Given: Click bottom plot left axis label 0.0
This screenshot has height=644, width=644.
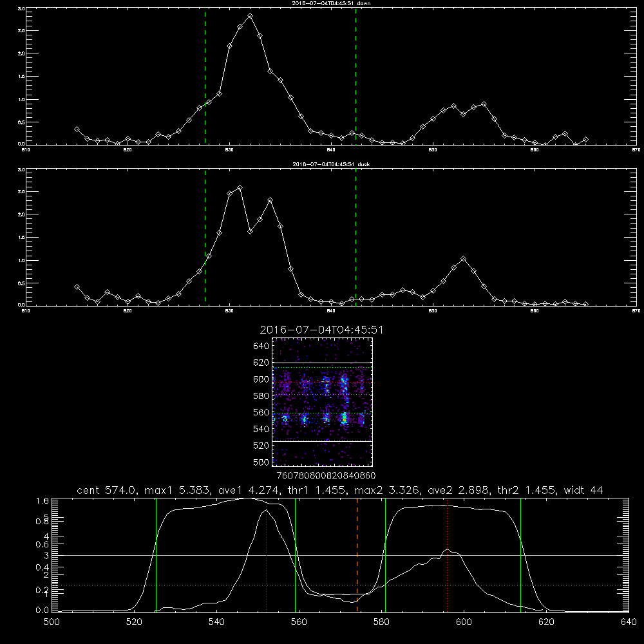Looking at the screenshot, I should pyautogui.click(x=43, y=611).
